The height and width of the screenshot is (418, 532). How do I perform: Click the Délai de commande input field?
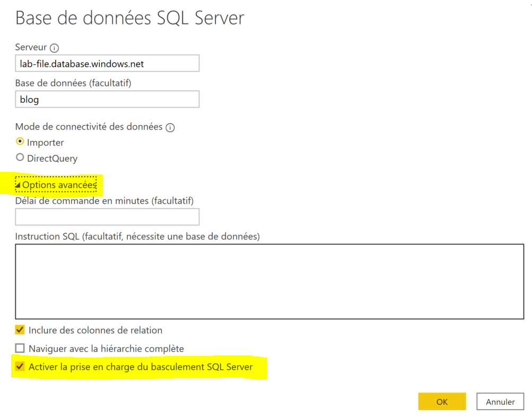[107, 217]
